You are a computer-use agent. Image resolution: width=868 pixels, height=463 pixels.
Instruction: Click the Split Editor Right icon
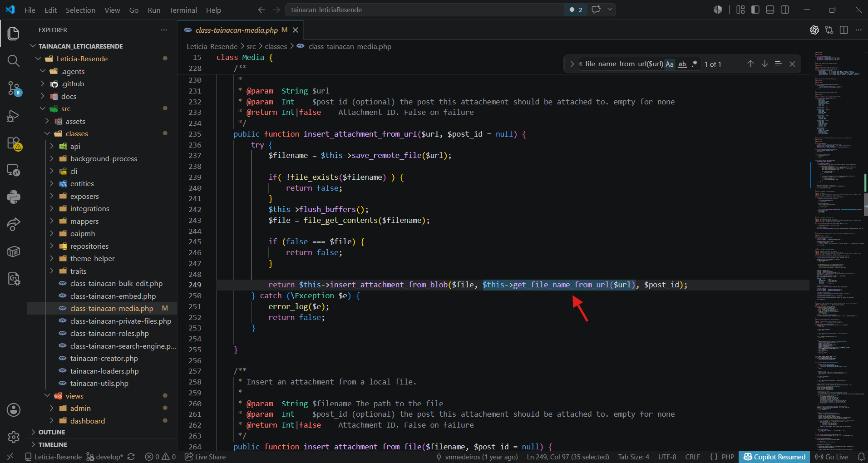pos(844,30)
